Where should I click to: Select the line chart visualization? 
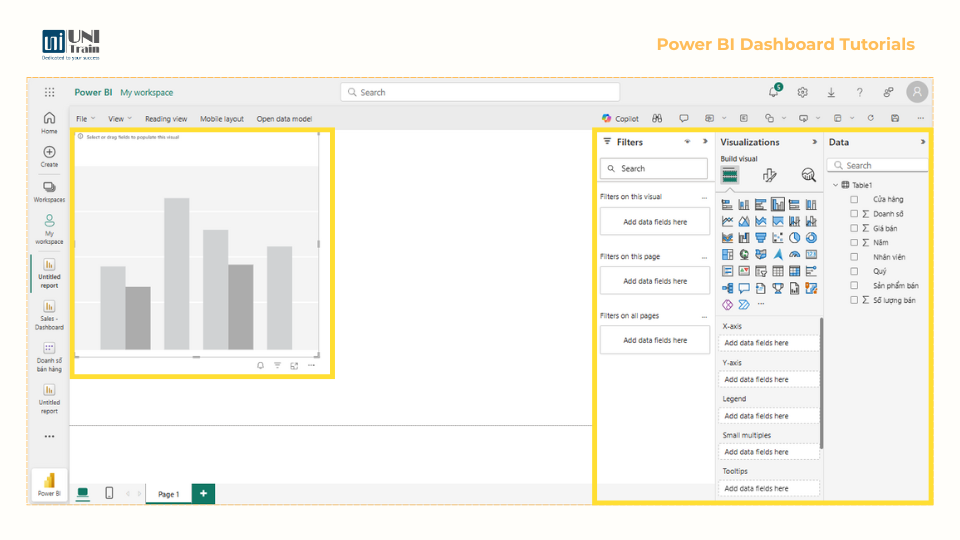727,221
